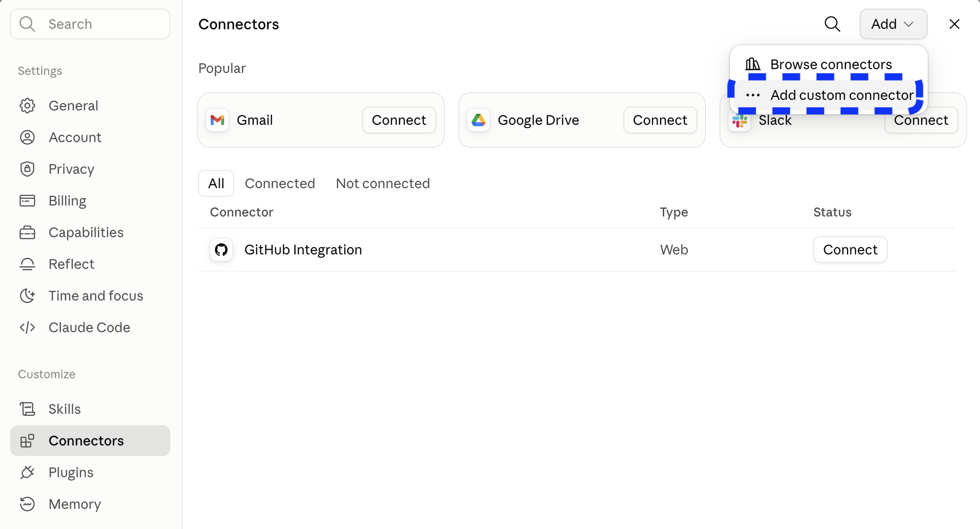Screen dimensions: 980x529
Task: Click the Time and focus moon icon
Action: pyautogui.click(x=27, y=296)
